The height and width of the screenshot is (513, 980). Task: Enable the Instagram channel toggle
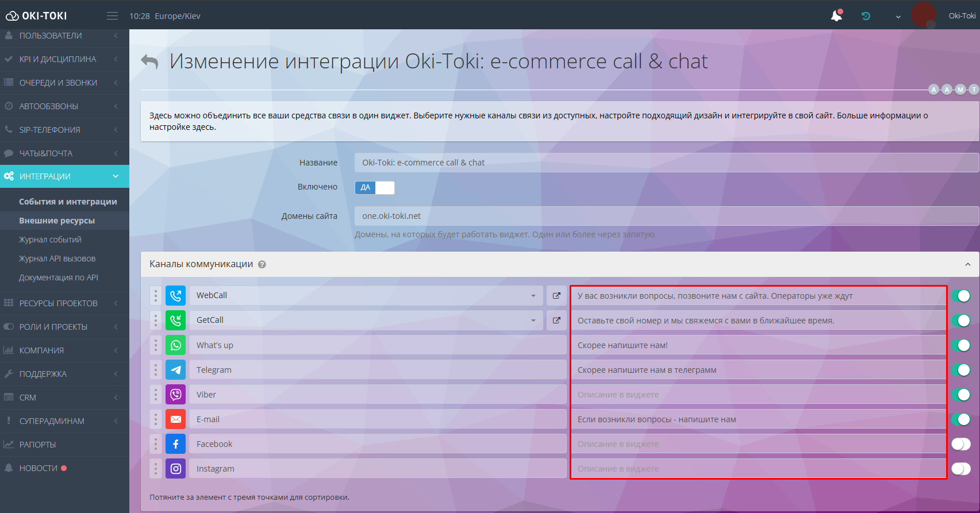pyautogui.click(x=960, y=469)
